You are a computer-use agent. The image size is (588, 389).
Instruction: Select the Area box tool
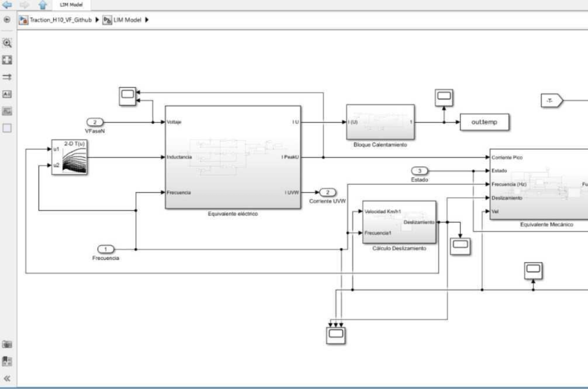7,128
